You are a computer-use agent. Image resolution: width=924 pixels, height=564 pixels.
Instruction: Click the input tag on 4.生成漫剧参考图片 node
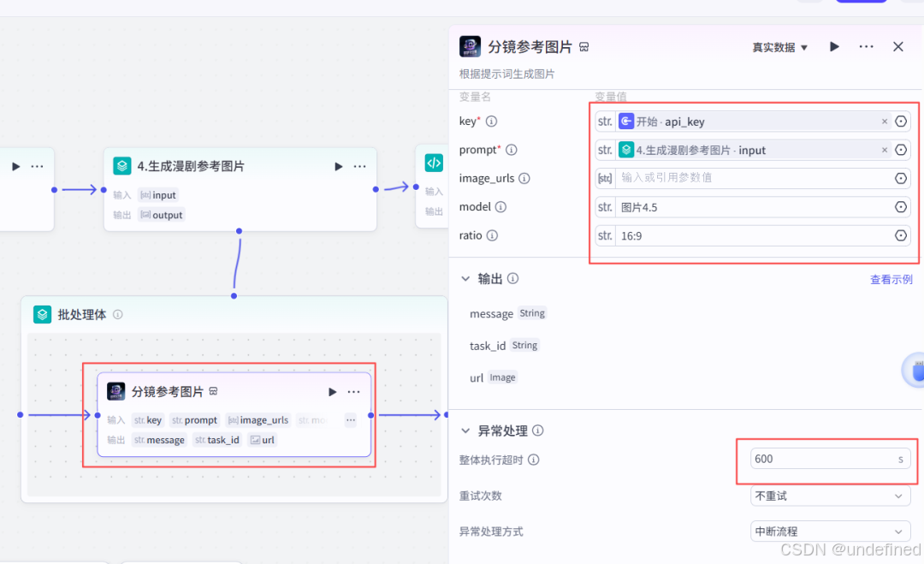pyautogui.click(x=158, y=195)
